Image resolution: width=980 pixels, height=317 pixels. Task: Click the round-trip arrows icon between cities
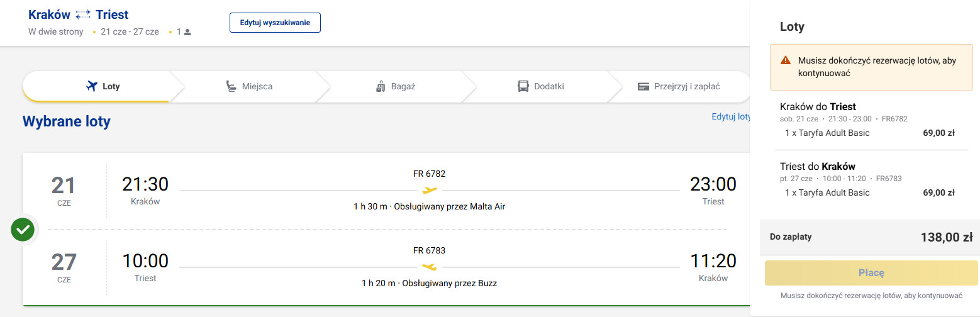pyautogui.click(x=83, y=14)
